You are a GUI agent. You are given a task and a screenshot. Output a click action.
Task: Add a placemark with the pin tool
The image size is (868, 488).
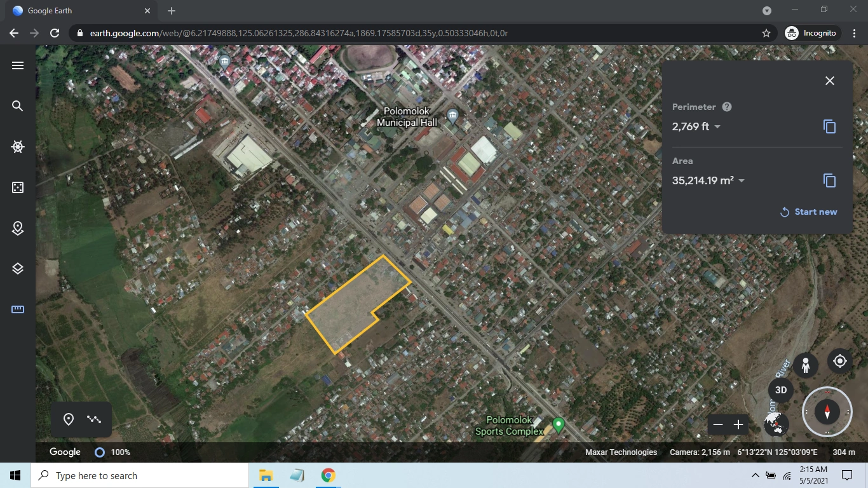point(69,419)
